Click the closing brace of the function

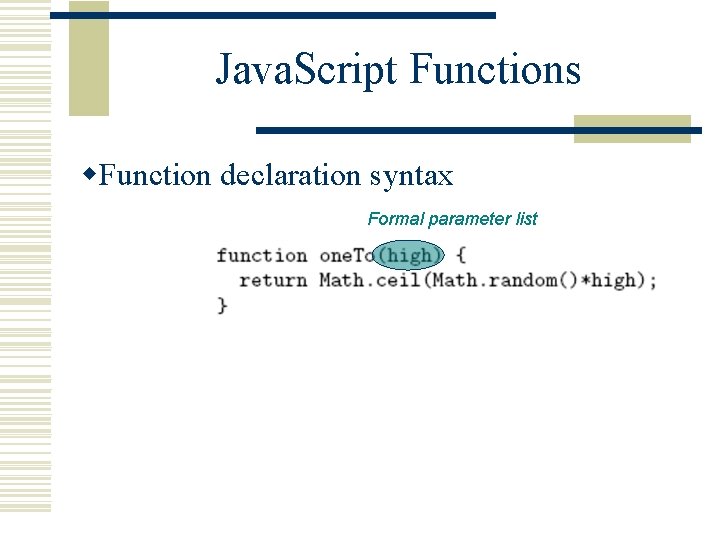(222, 305)
